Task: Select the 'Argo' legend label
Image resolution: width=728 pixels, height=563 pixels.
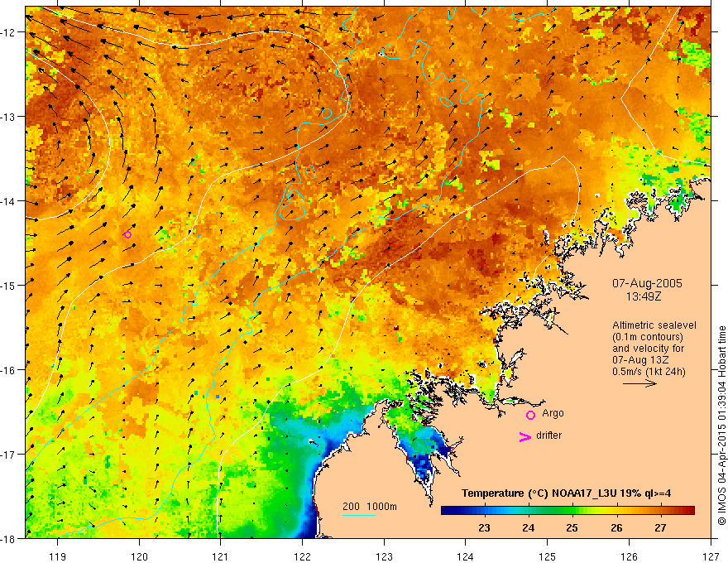Action: click(x=553, y=413)
